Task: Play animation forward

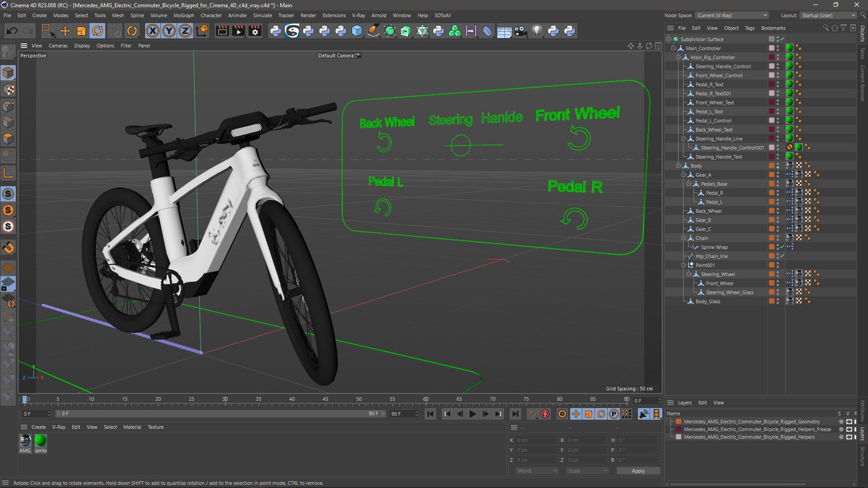Action: tap(473, 414)
